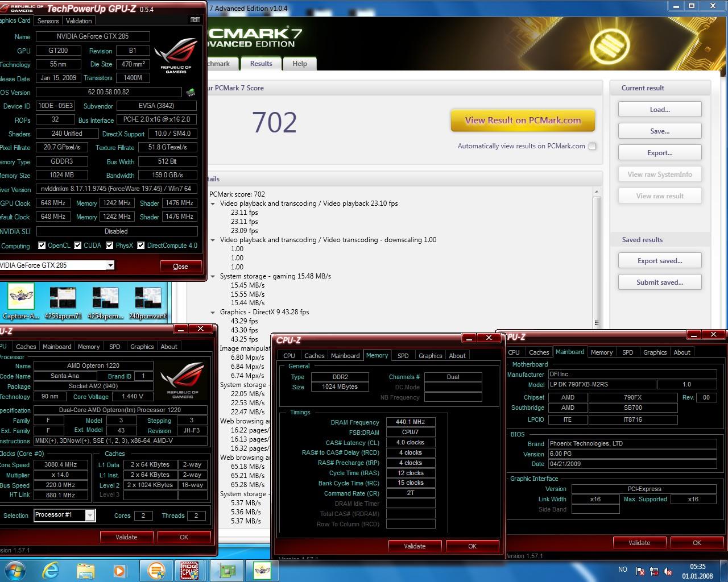The width and height of the screenshot is (728, 582).
Task: Collapse the System storage gaming node
Action: [x=213, y=276]
